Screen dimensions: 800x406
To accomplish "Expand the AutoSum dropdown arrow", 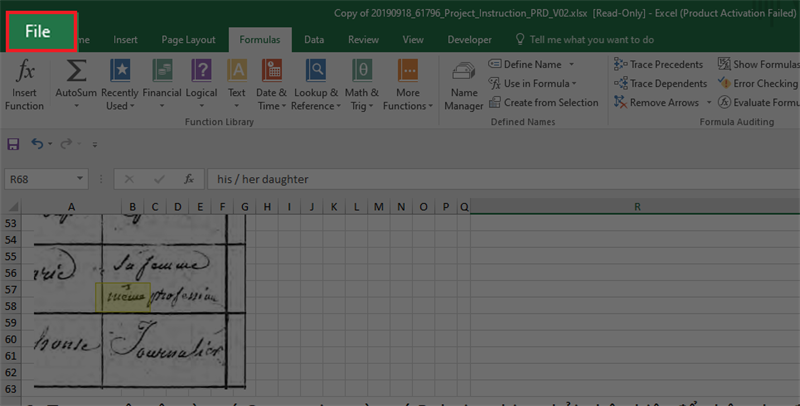I will [76, 106].
